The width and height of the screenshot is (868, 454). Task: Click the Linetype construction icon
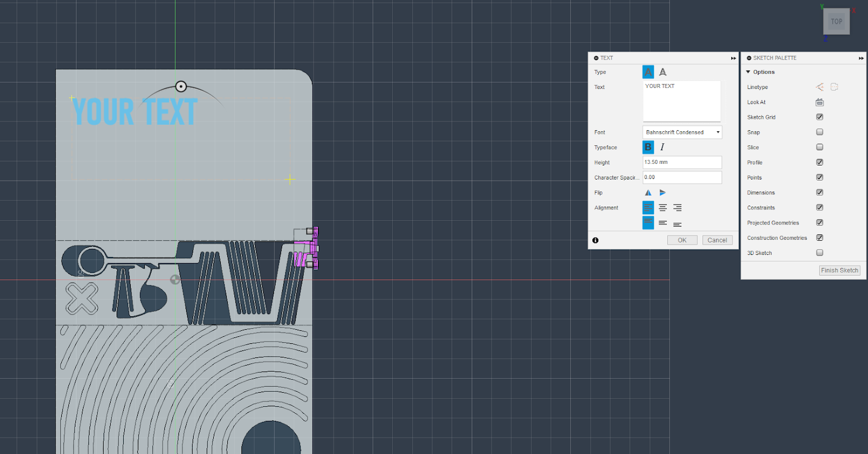pyautogui.click(x=819, y=87)
